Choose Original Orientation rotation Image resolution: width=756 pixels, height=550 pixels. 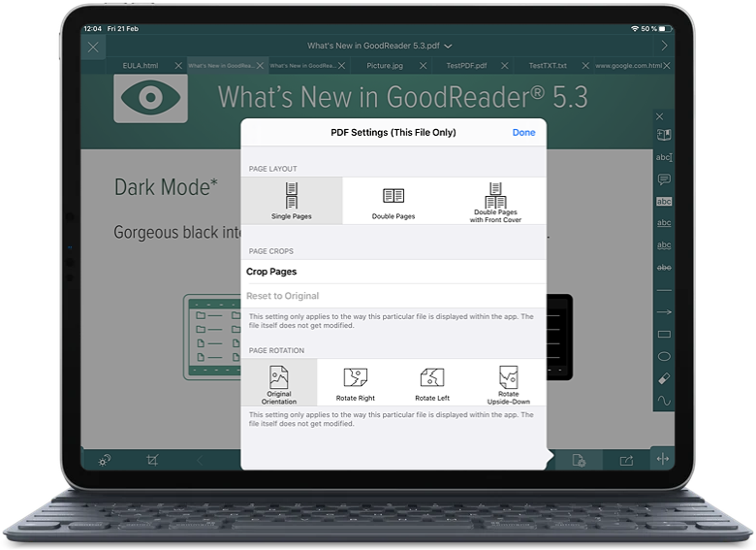(279, 382)
